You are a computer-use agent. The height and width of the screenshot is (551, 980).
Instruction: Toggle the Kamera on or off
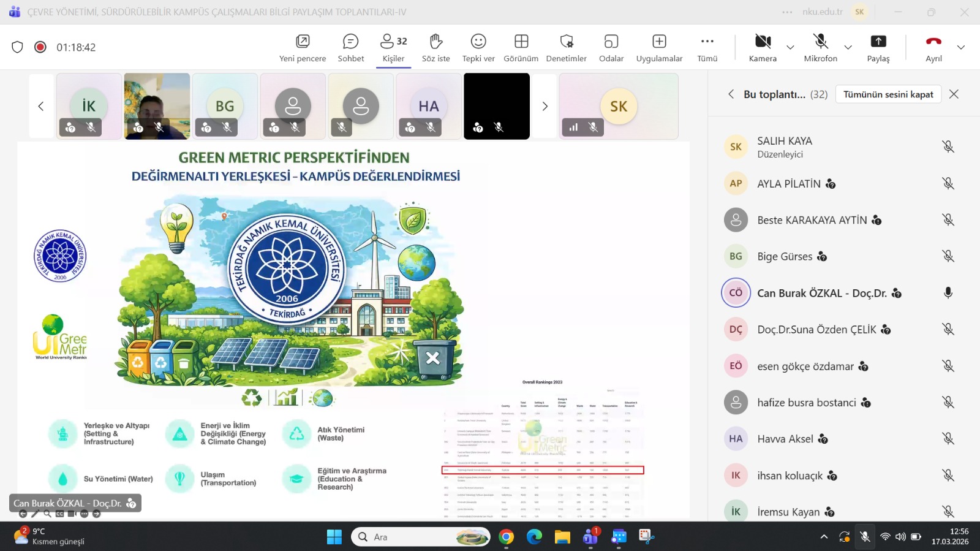point(763,48)
